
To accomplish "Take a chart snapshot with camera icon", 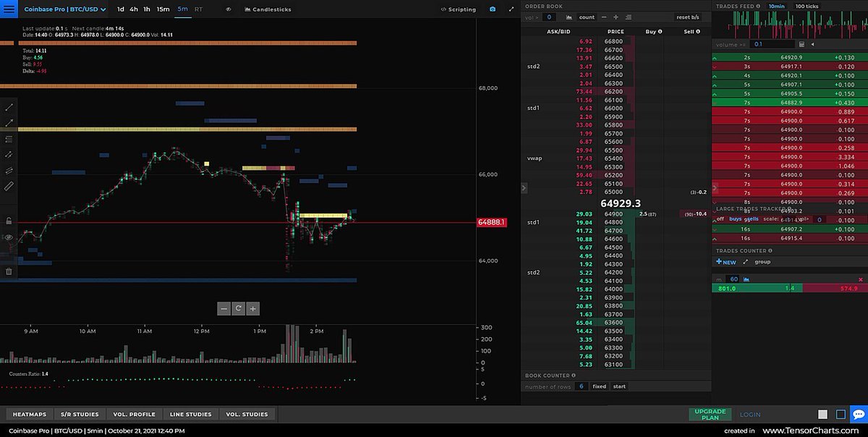I will (493, 9).
